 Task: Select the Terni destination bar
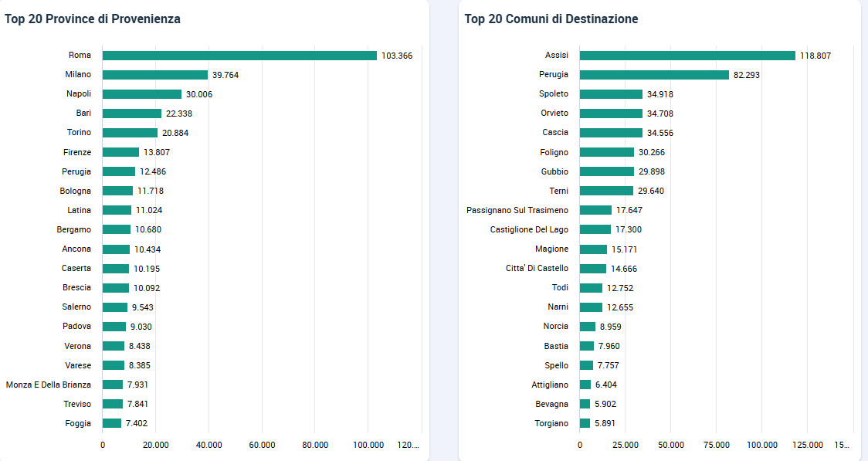click(x=606, y=191)
